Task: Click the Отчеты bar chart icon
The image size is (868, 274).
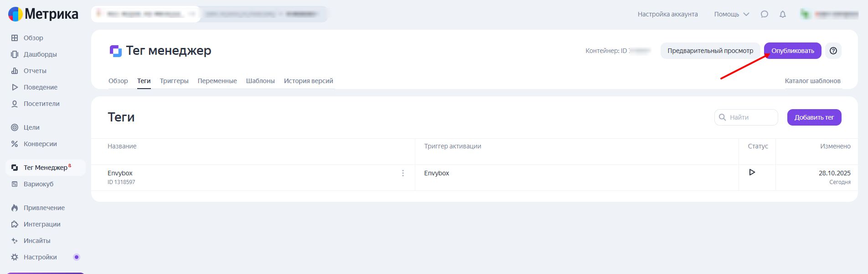Action: 15,71
